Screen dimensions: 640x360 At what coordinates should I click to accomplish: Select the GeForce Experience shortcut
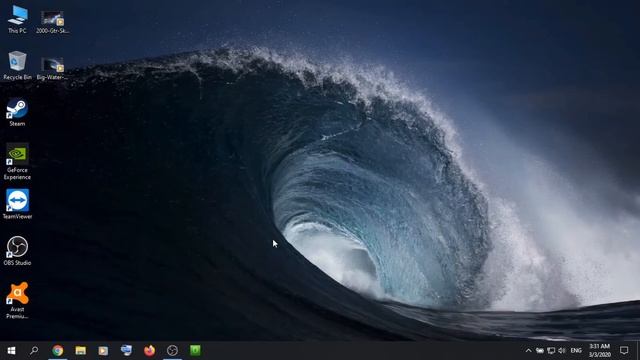click(17, 161)
